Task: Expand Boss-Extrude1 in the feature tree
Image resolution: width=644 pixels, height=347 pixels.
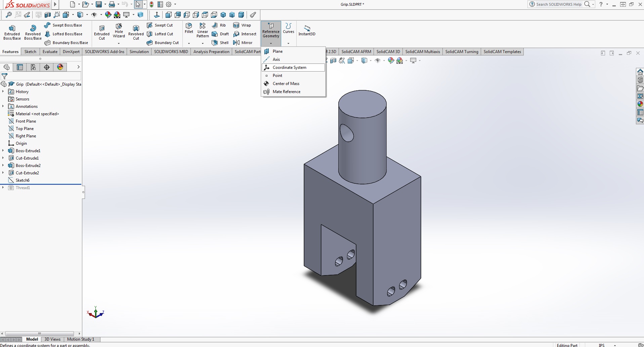Action: 3,151
